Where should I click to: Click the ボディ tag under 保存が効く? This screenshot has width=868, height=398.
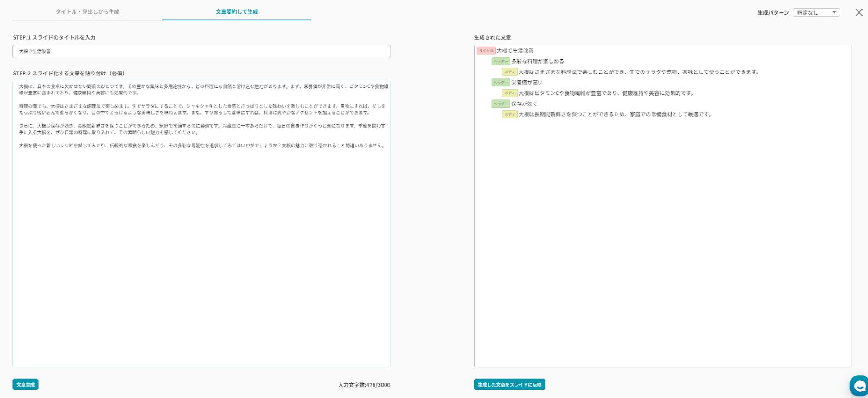509,115
